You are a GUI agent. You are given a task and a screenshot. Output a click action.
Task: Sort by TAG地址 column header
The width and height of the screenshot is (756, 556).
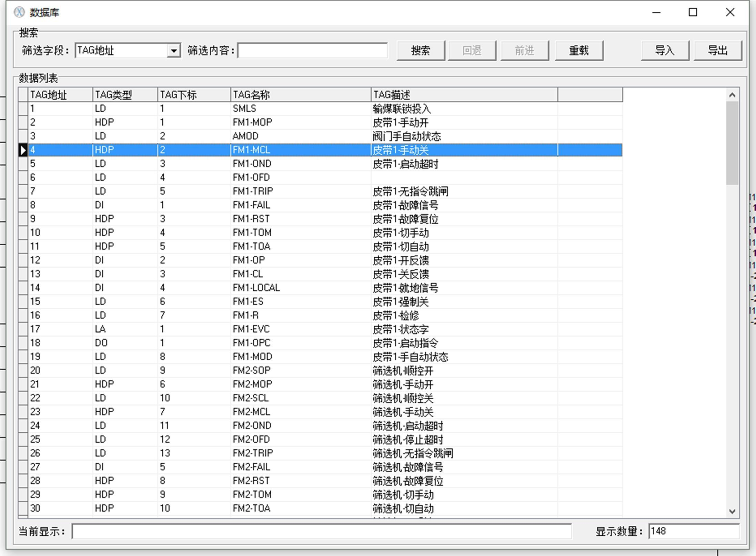pyautogui.click(x=60, y=95)
